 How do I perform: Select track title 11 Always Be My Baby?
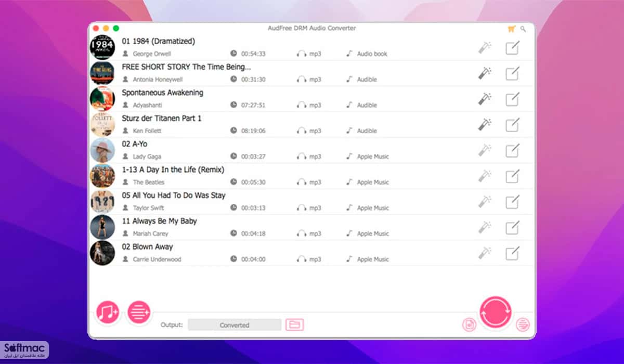click(160, 221)
